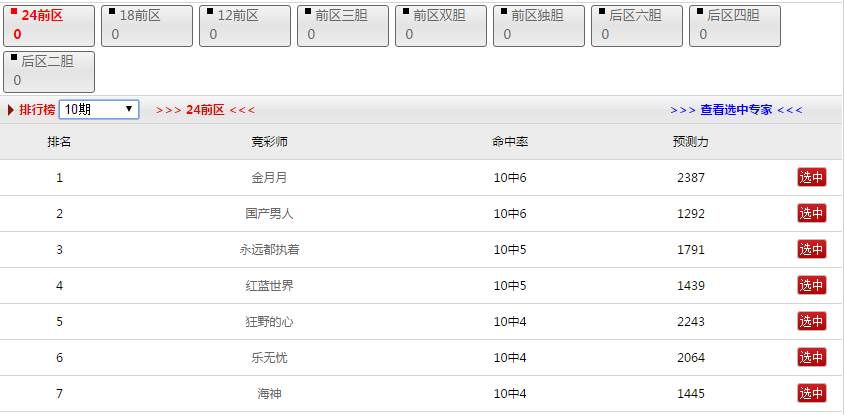The image size is (845, 415).
Task: Click the red 排行榜 triangle arrow icon
Action: pos(11,110)
